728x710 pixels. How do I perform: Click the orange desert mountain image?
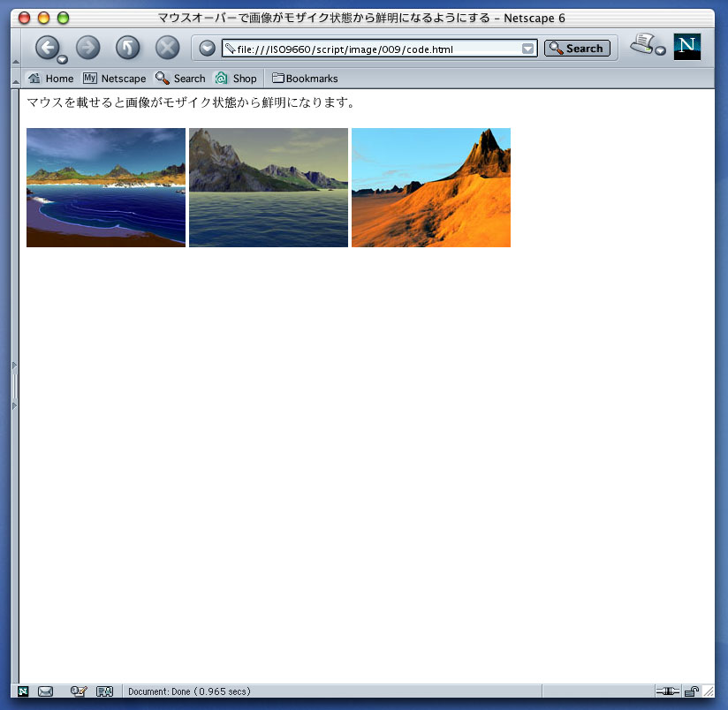431,187
